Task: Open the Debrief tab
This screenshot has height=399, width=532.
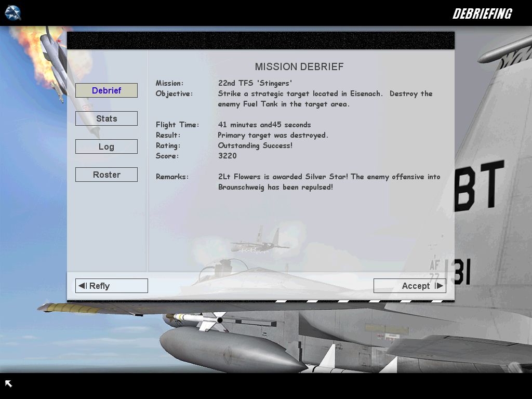Action: click(x=107, y=90)
